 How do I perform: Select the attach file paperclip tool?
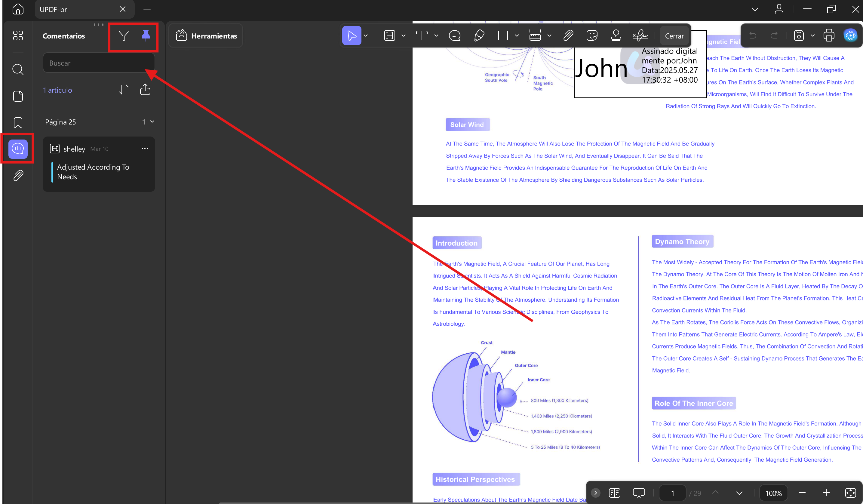point(568,35)
